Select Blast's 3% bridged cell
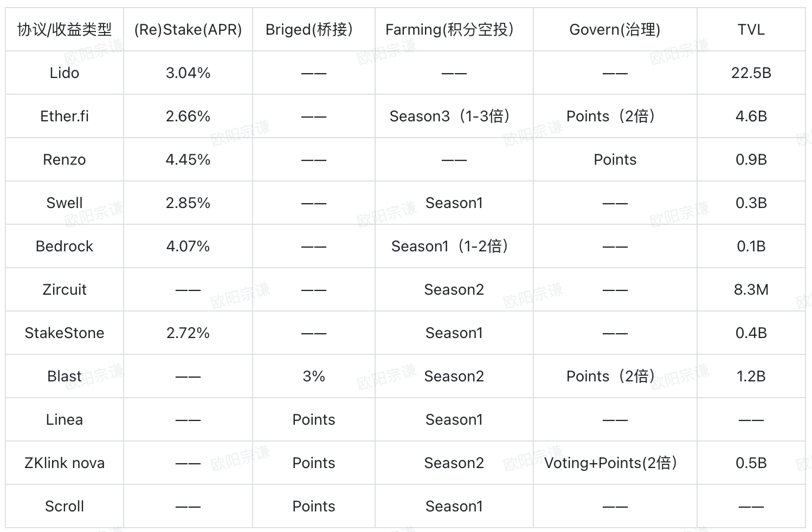This screenshot has width=812, height=532. [x=313, y=377]
